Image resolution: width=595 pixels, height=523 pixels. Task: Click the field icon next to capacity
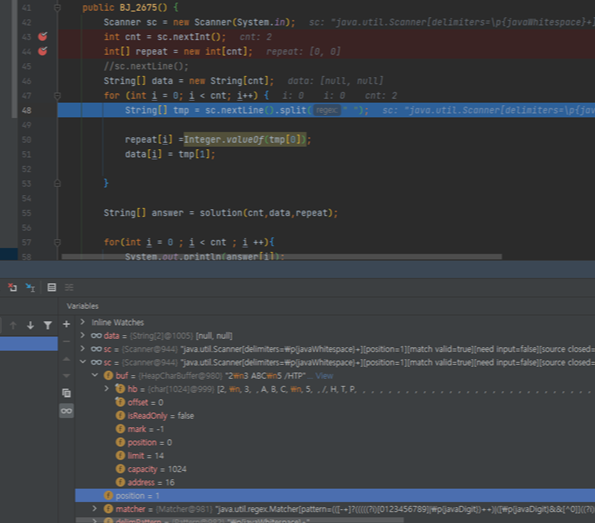(120, 469)
